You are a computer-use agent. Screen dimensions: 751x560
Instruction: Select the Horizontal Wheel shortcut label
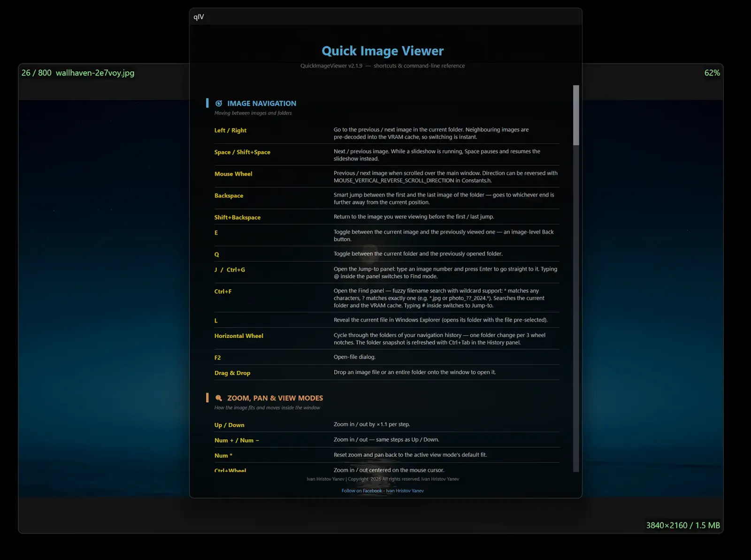239,336
